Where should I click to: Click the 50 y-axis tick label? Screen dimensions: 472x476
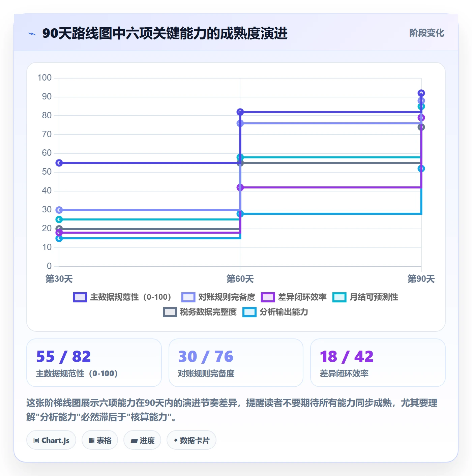click(47, 172)
